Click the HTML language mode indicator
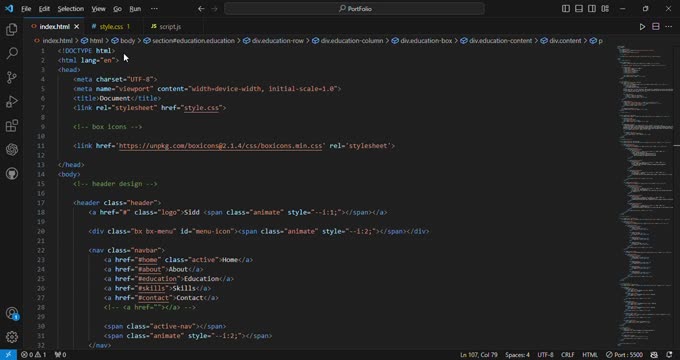 tap(590, 355)
